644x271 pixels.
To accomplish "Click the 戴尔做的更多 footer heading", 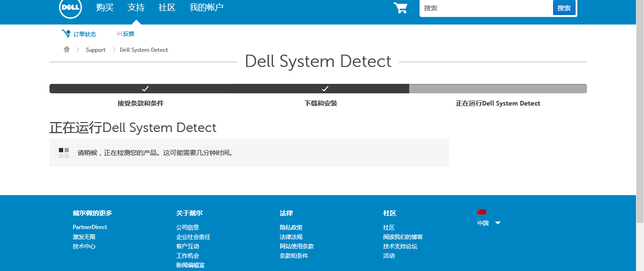I will pos(92,213).
